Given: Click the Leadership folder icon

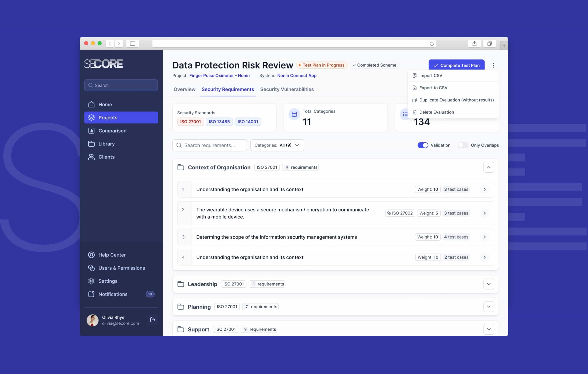Looking at the screenshot, I should coord(181,284).
